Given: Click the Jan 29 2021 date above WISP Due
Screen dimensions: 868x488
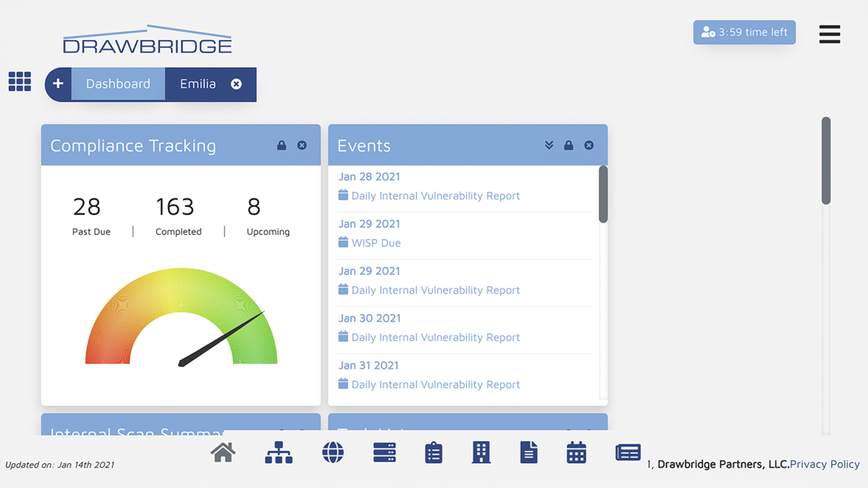Looking at the screenshot, I should pyautogui.click(x=369, y=224).
